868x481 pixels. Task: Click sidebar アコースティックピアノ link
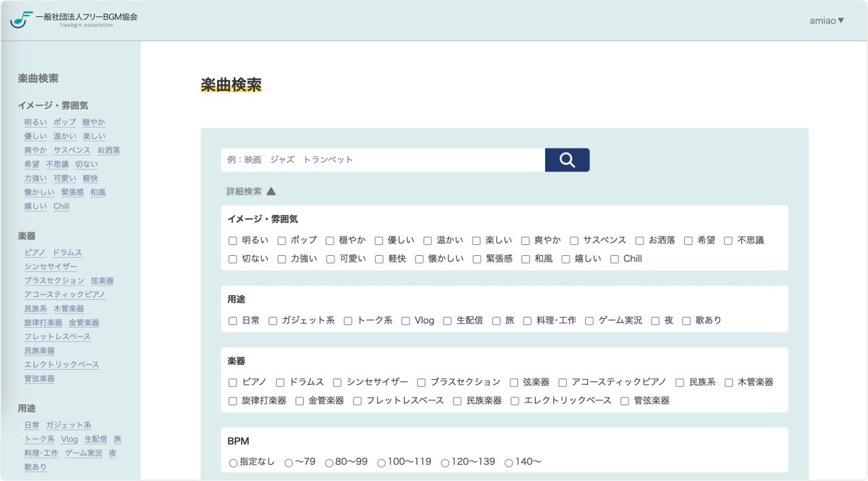click(65, 294)
